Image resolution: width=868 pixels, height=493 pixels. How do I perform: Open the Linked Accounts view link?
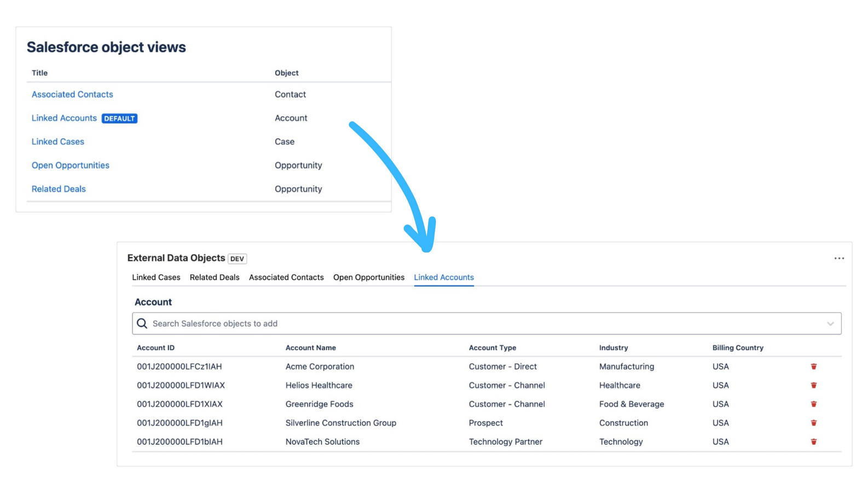click(x=64, y=118)
